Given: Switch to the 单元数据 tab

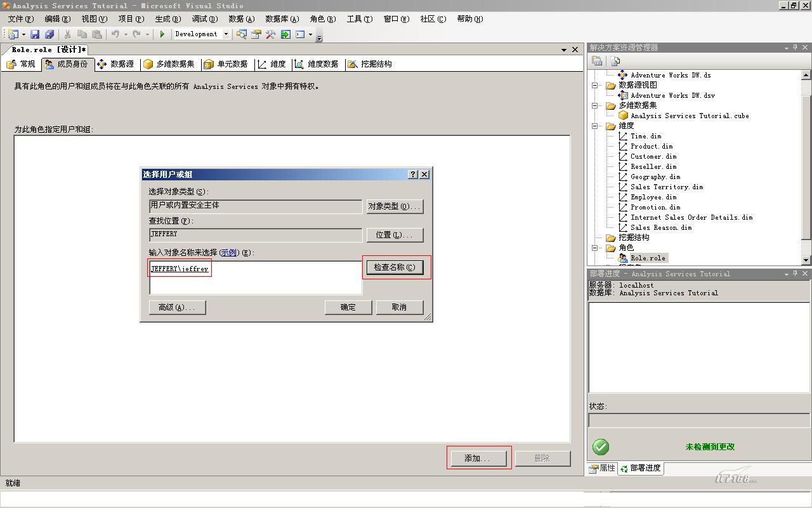Looking at the screenshot, I should tap(225, 64).
